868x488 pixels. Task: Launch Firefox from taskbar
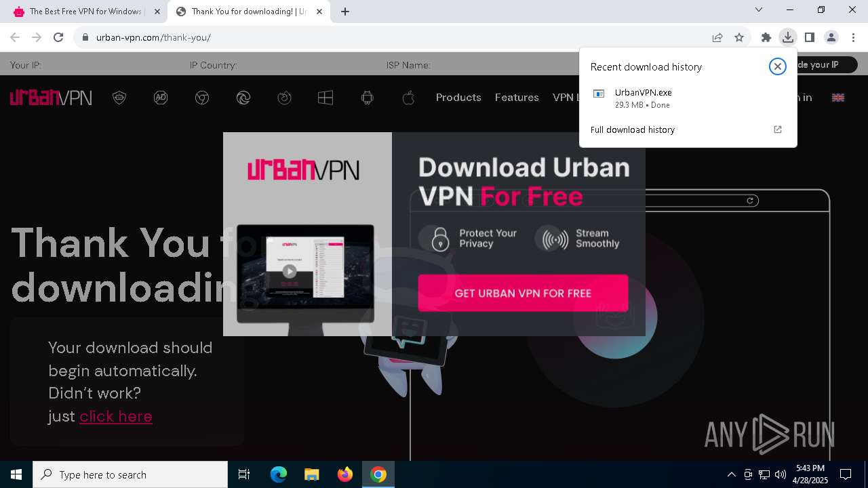(345, 474)
